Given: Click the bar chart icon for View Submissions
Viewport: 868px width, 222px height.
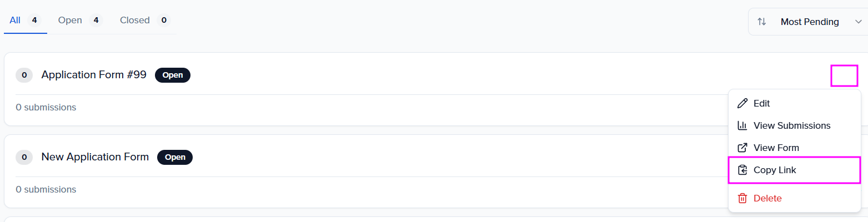Looking at the screenshot, I should click(x=742, y=126).
